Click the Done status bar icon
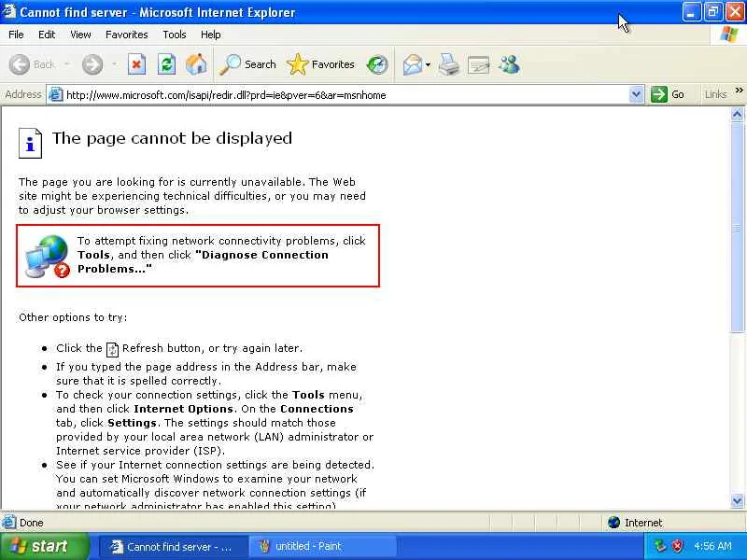The width and height of the screenshot is (747, 560). click(8, 523)
